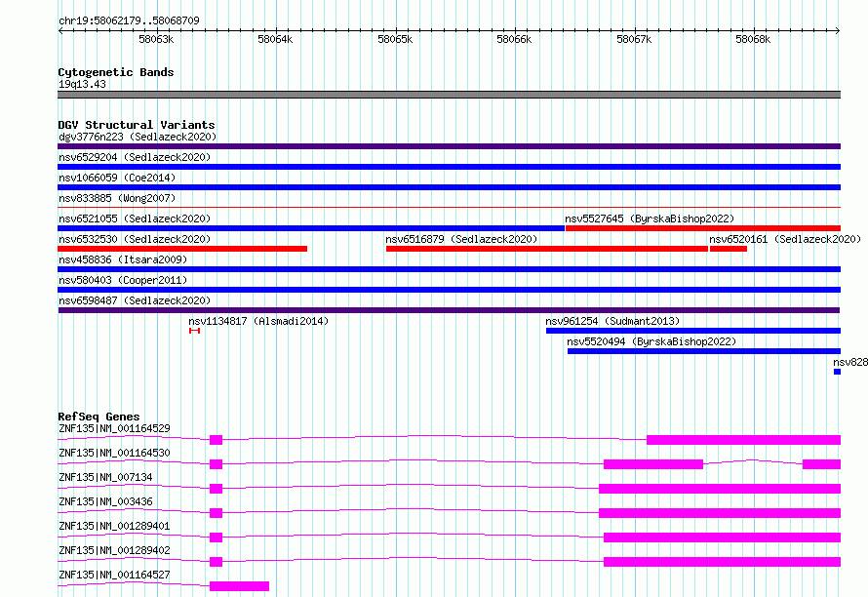
Task: Open the nsv458836 (Itsara2009) label
Action: [123, 259]
